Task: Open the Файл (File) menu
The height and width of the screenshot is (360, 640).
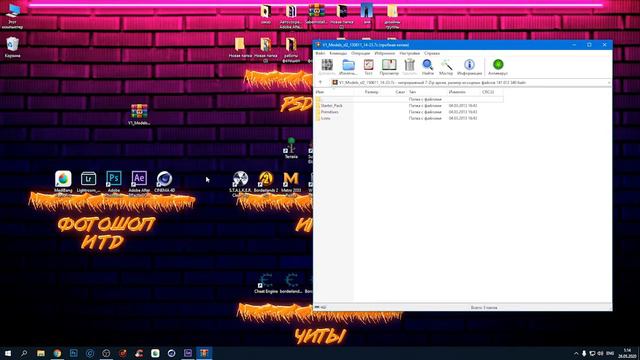Action: click(320, 53)
